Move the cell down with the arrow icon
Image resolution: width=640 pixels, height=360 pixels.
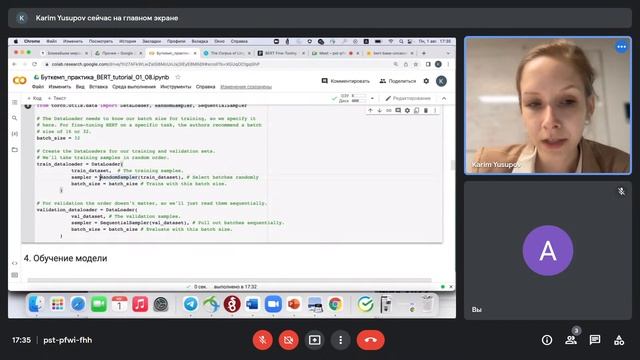pyautogui.click(x=379, y=110)
